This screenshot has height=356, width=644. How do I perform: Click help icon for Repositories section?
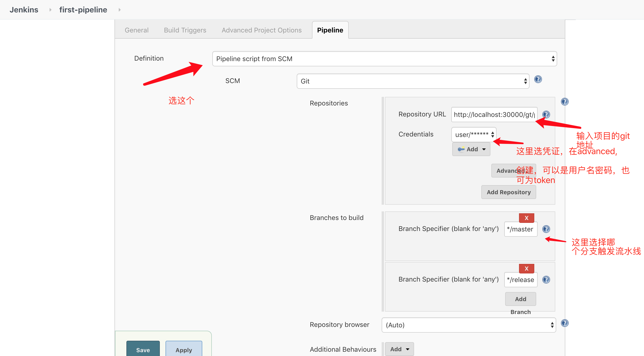565,102
